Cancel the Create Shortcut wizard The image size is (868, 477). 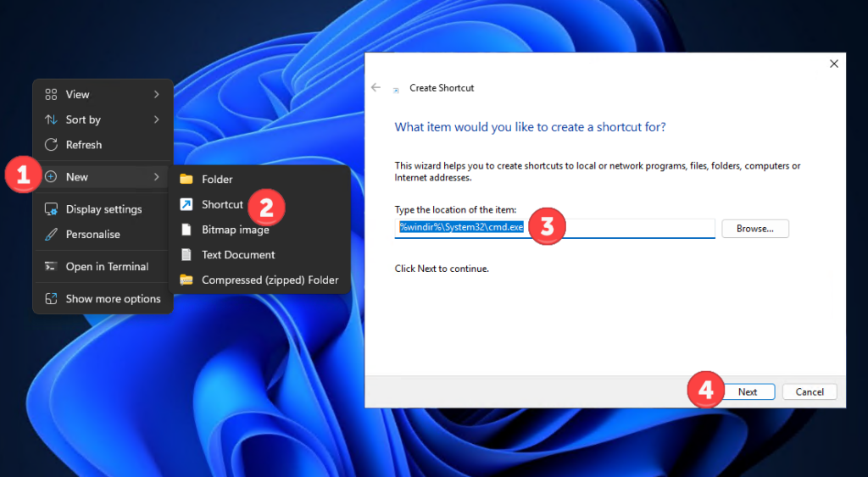[x=810, y=391]
